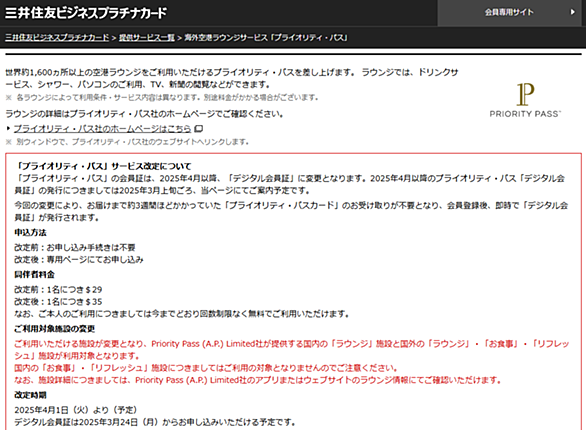Click the text 改定後：専用ページにてお申し込み
Screen dimensions: 586x430
pos(79,259)
